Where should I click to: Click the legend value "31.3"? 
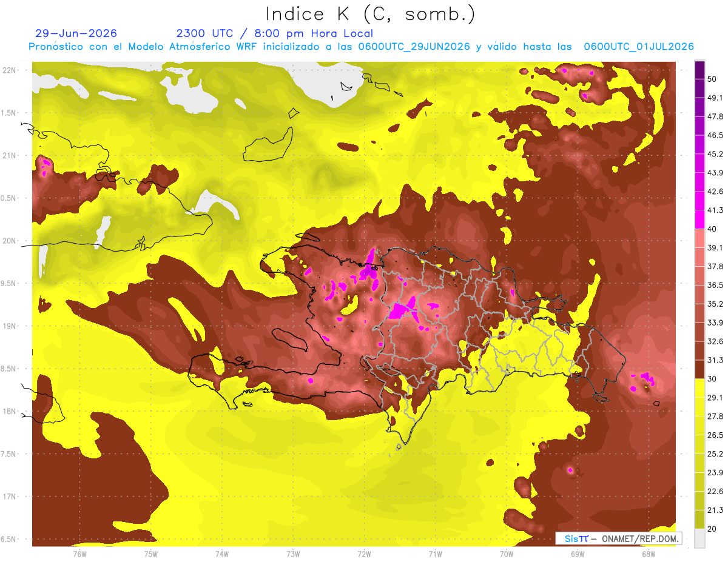coord(715,360)
